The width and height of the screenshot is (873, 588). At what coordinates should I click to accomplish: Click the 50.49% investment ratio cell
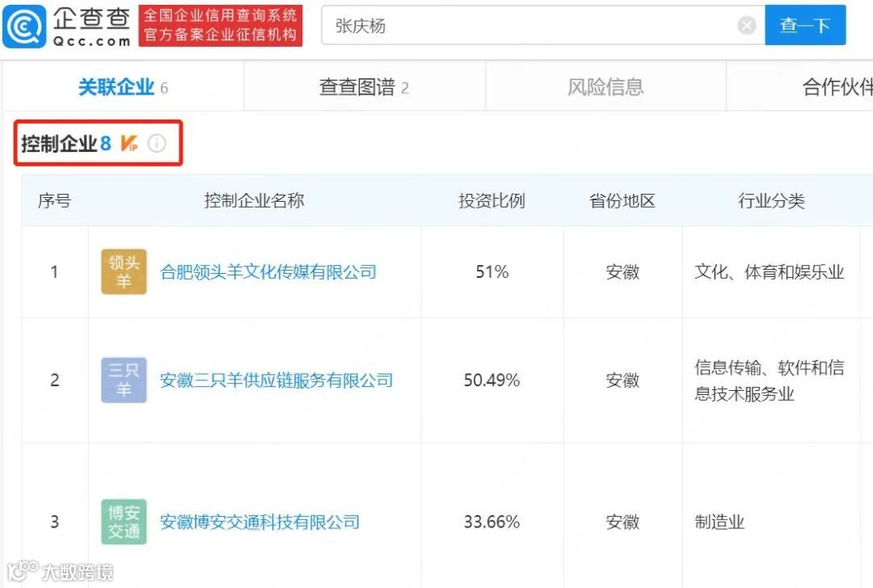tap(492, 380)
